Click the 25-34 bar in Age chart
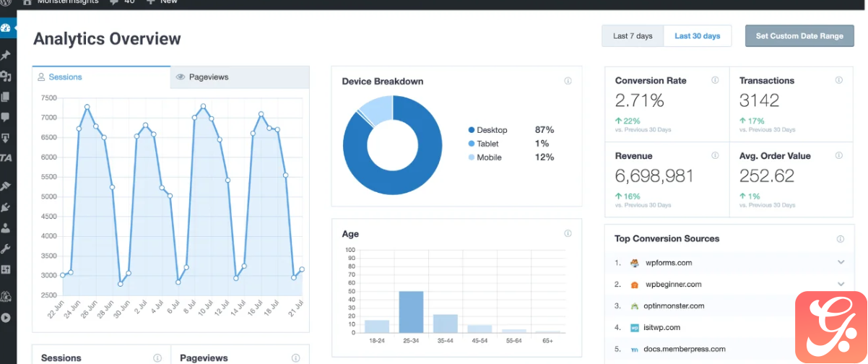Image resolution: width=868 pixels, height=364 pixels. [x=411, y=312]
